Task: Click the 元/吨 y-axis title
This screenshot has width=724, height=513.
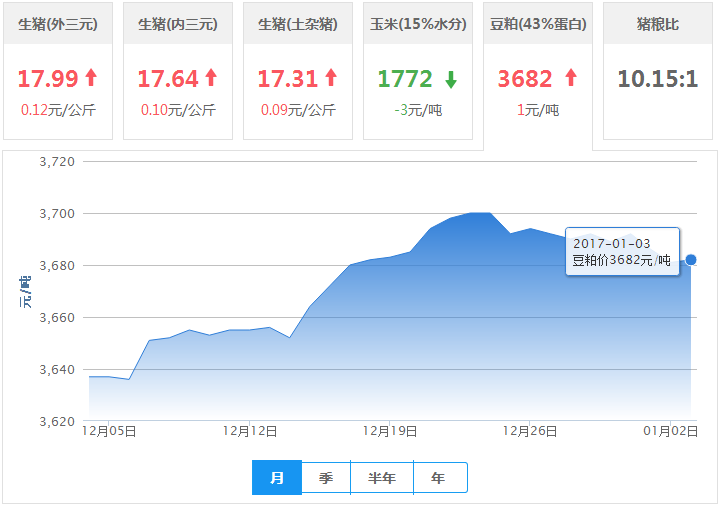Action: [25, 292]
